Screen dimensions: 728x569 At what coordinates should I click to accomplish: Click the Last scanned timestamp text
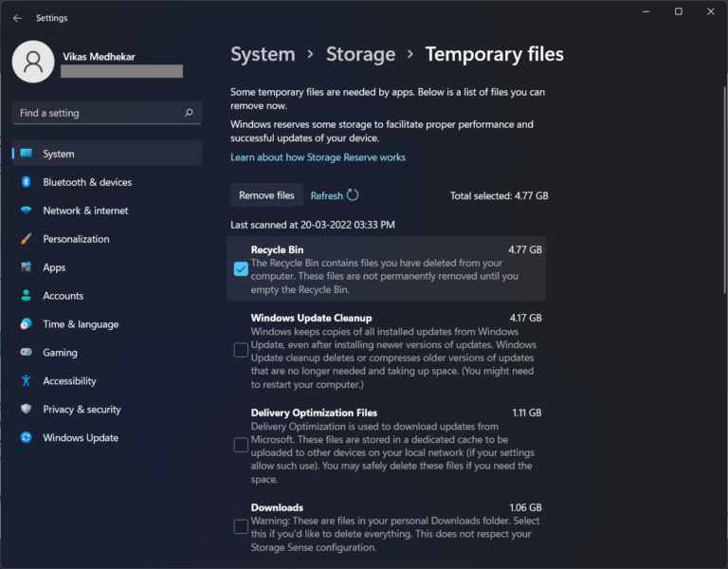click(x=313, y=226)
